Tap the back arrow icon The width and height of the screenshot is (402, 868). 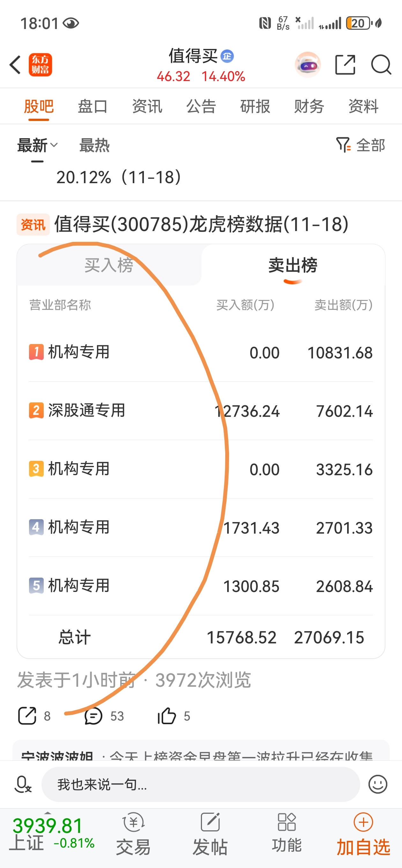(15, 65)
